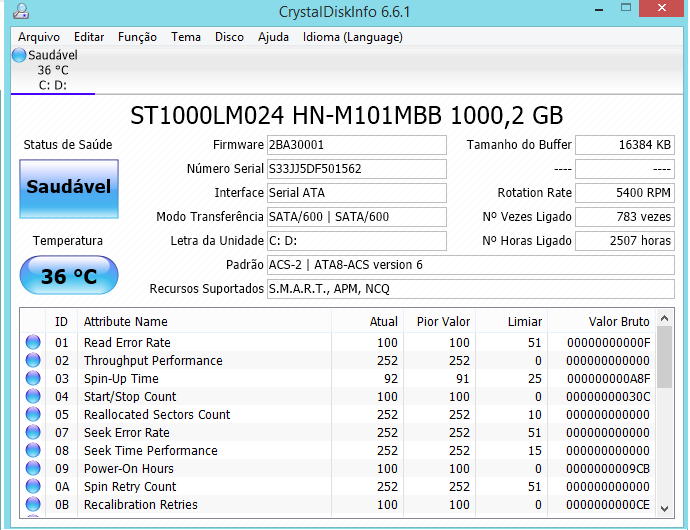
Task: Select the Start/Stop Count attribute name
Action: pos(130,397)
